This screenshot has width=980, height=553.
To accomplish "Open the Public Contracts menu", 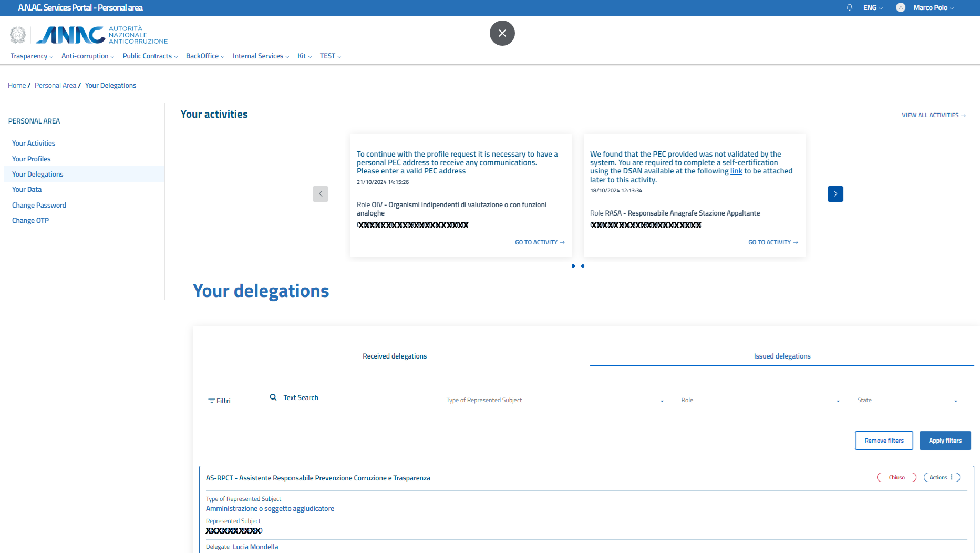I will pyautogui.click(x=150, y=56).
